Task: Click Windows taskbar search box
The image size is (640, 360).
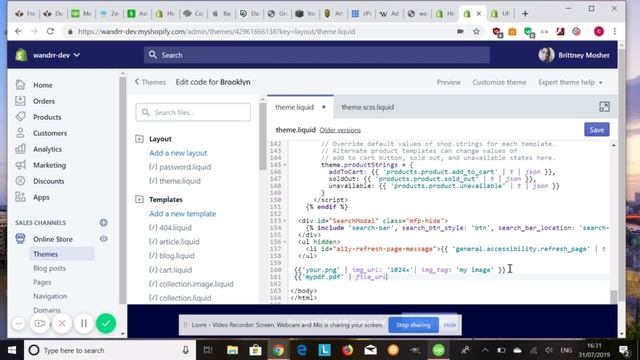Action: (110, 350)
